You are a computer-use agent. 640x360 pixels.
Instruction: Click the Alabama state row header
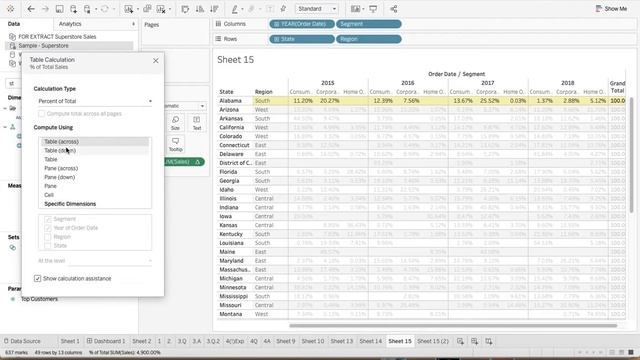[x=231, y=101]
